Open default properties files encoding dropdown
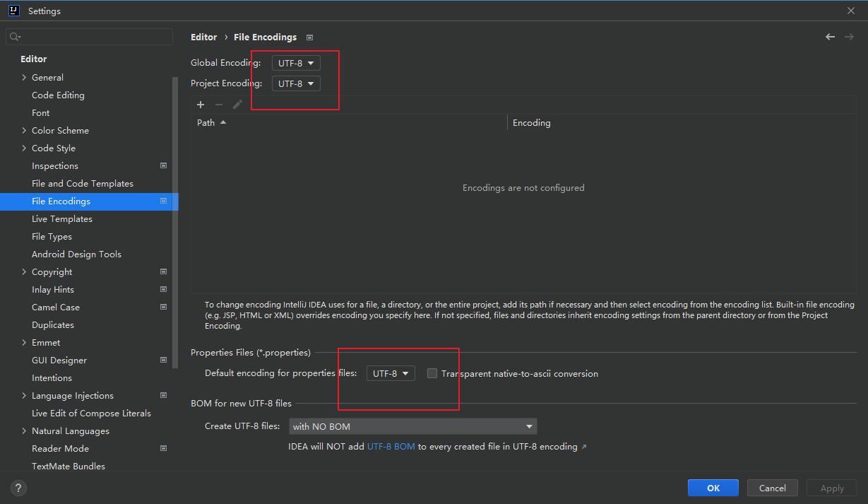 pyautogui.click(x=391, y=373)
